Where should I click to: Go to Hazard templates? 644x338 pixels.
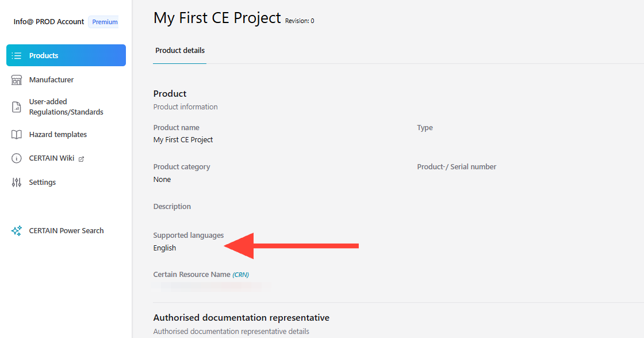click(58, 135)
